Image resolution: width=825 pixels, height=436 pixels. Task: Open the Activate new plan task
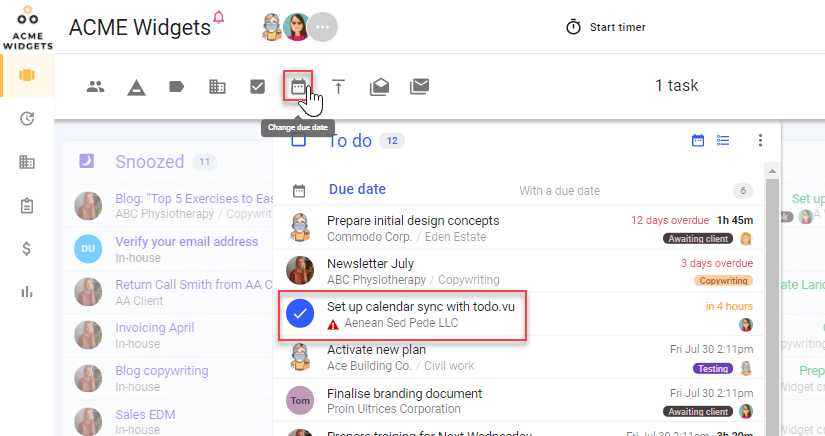376,350
